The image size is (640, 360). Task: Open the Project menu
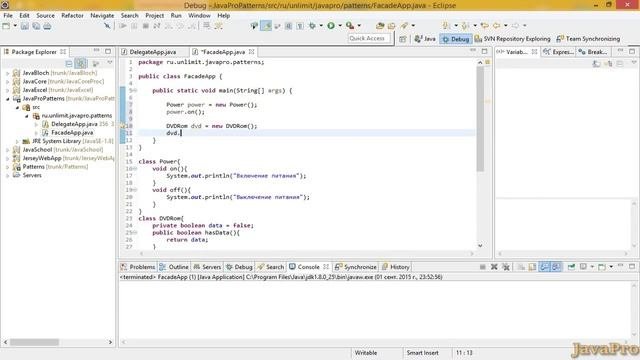(x=154, y=16)
